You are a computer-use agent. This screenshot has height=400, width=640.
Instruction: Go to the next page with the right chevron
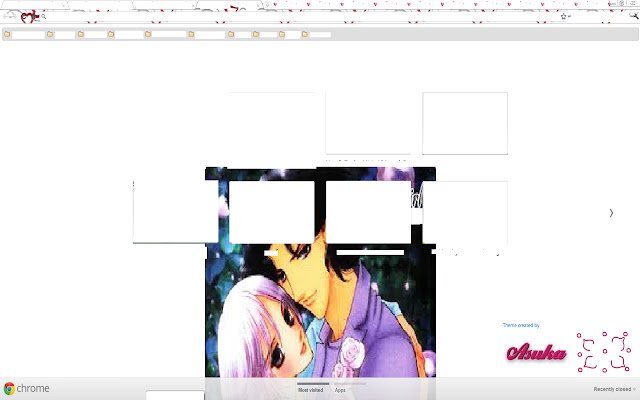click(611, 213)
